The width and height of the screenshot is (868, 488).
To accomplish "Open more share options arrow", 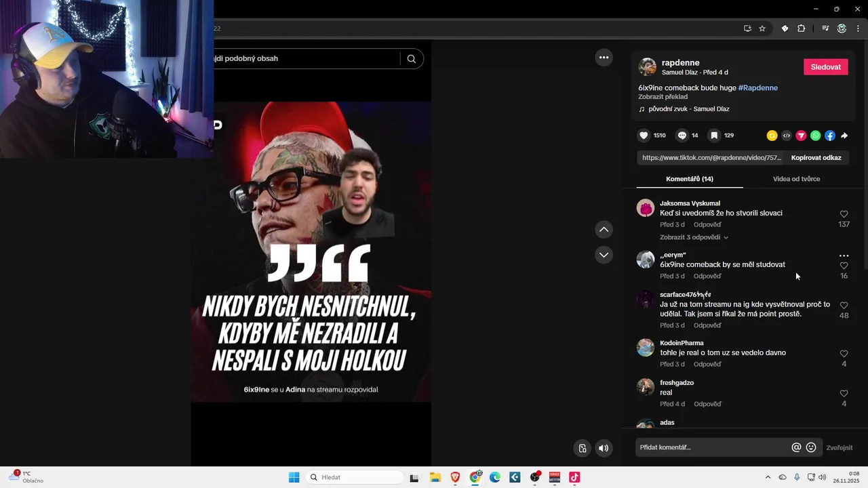I will click(844, 136).
